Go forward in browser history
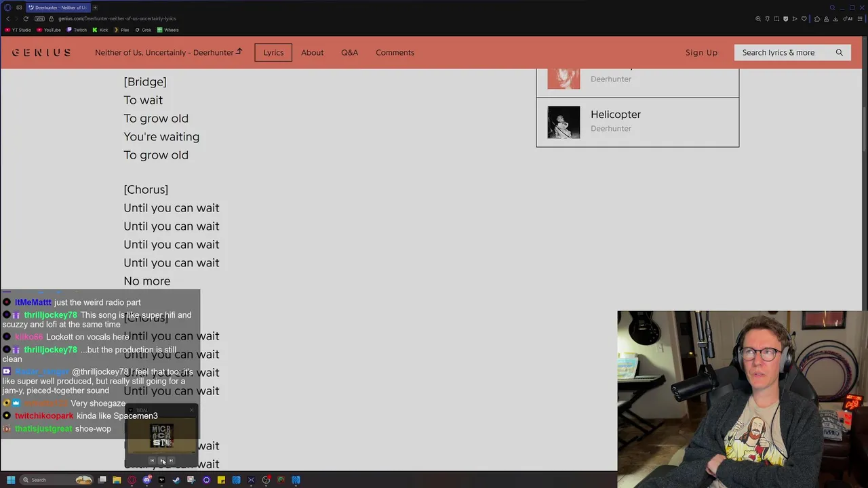 coord(17,19)
